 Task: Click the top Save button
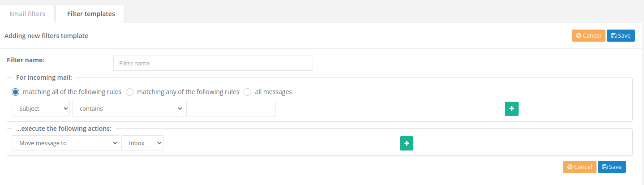[621, 36]
